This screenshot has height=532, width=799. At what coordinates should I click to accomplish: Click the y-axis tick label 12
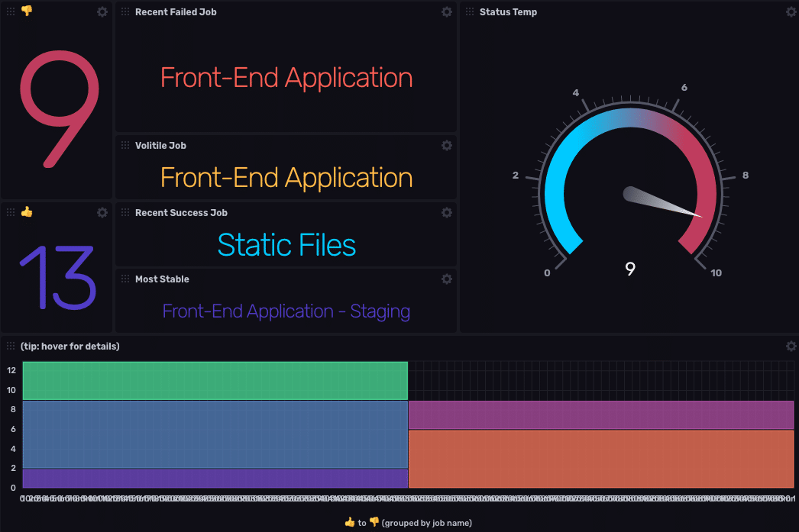(x=11, y=370)
